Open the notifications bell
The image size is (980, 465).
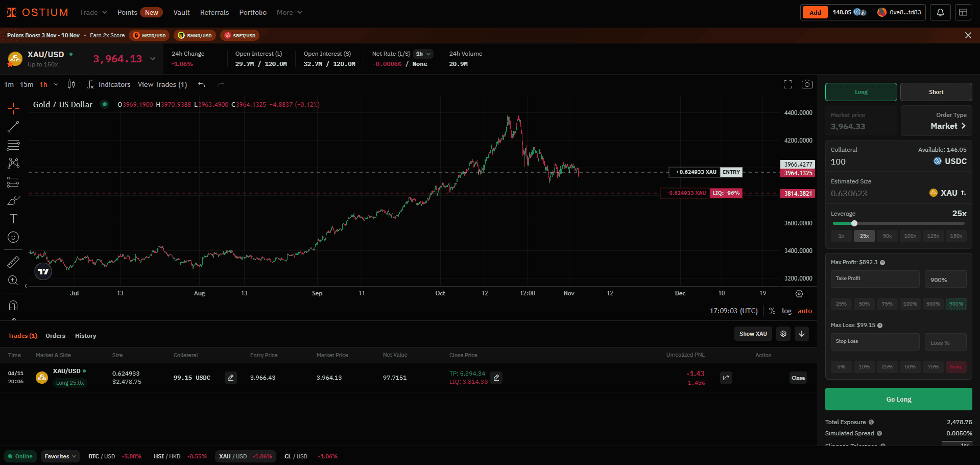click(x=940, y=12)
